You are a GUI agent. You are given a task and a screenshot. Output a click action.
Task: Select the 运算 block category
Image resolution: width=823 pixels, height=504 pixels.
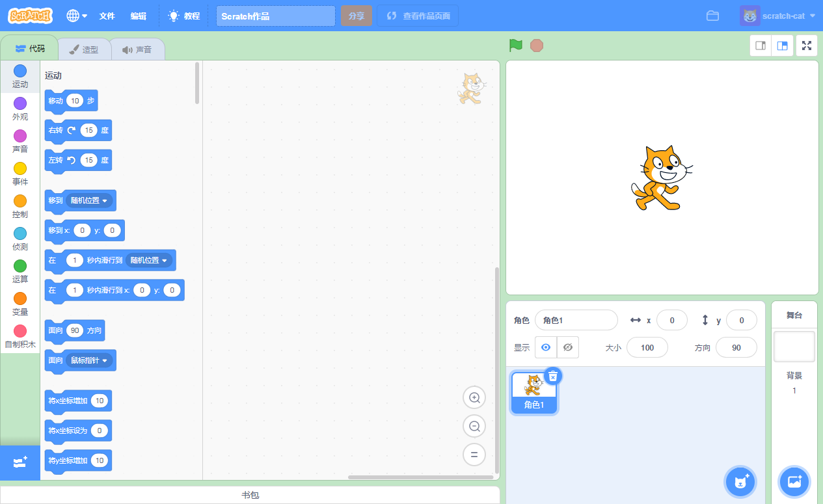pos(20,272)
